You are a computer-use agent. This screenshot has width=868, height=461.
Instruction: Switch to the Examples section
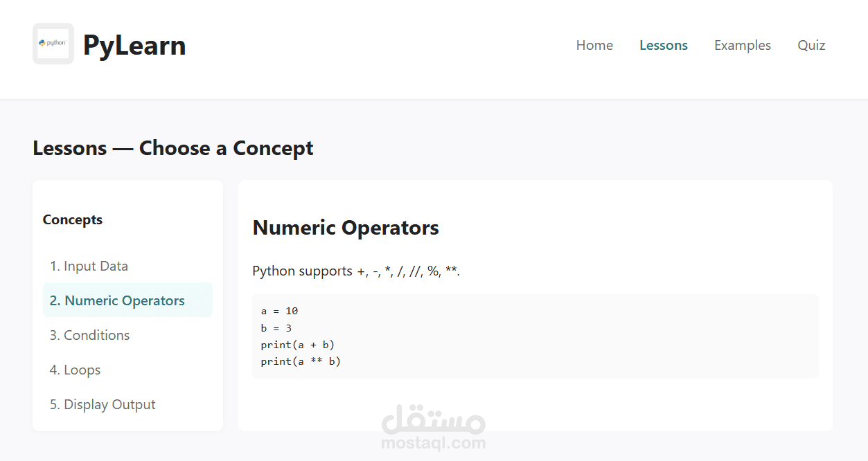click(x=742, y=45)
